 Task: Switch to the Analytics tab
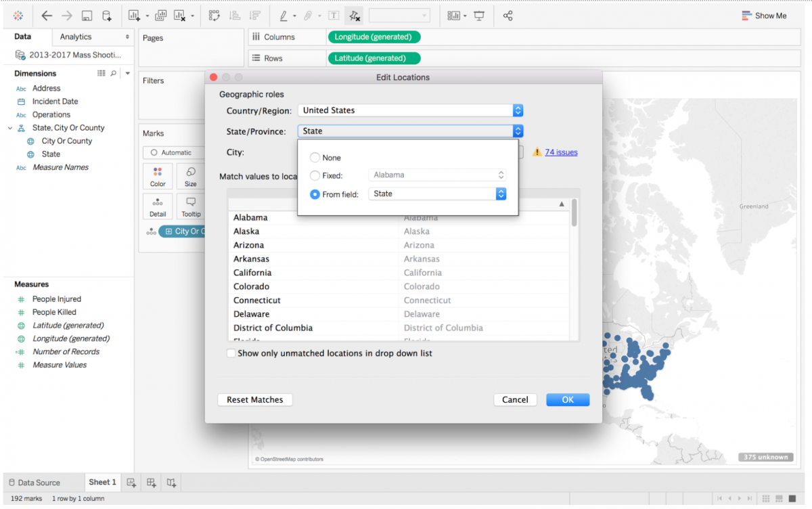coord(76,37)
